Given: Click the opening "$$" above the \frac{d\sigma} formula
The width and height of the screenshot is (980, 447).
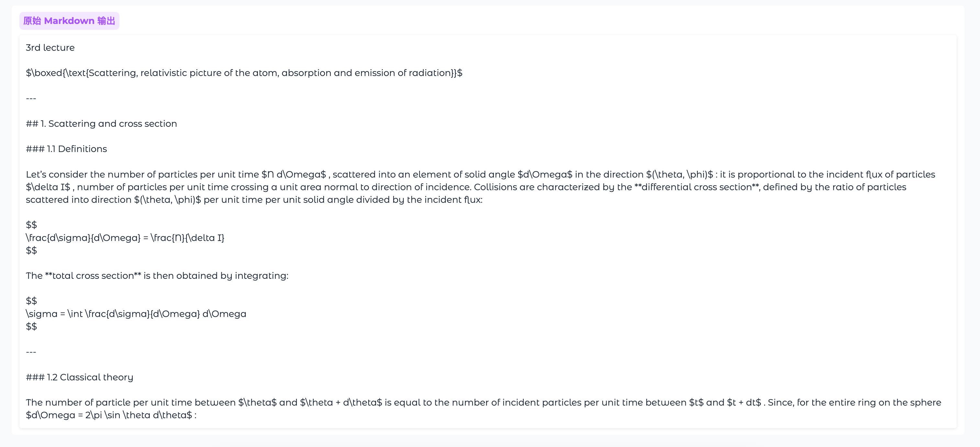Looking at the screenshot, I should coord(31,225).
